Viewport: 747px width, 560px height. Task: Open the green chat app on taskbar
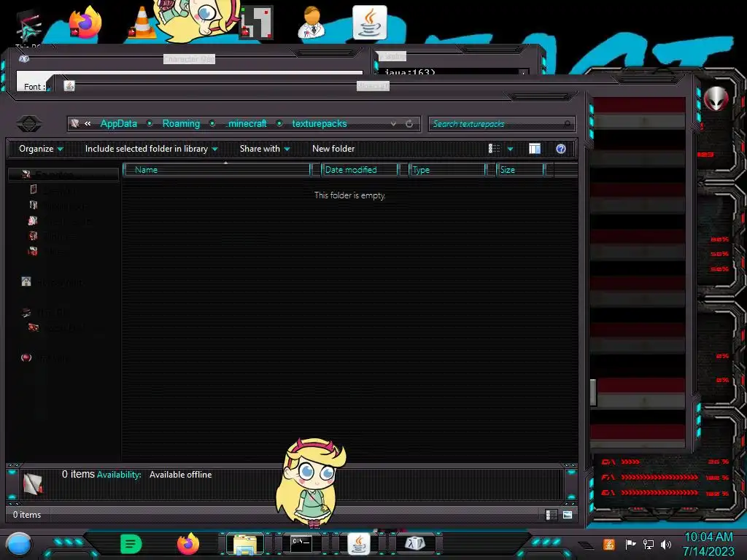(131, 544)
